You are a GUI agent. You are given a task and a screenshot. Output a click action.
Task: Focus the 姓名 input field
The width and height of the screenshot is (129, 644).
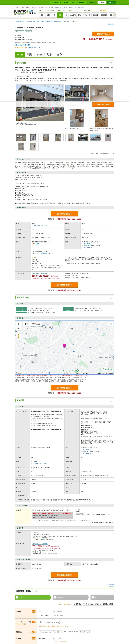point(70,611)
